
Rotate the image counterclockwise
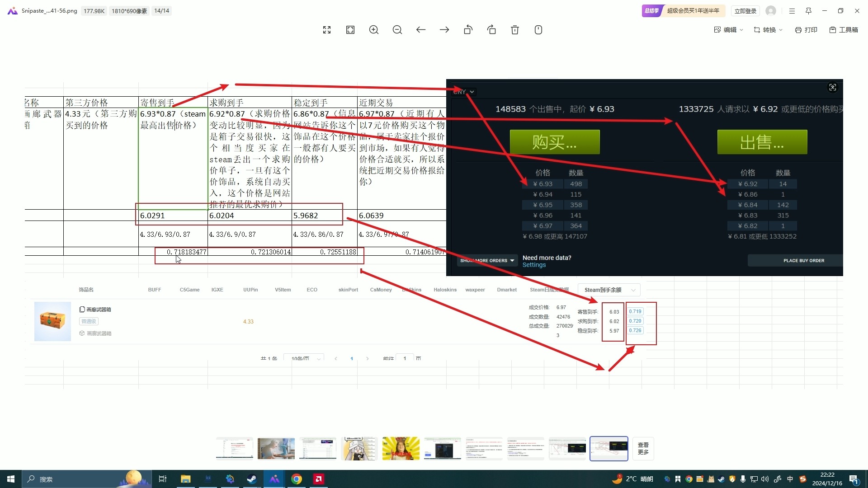tap(468, 30)
